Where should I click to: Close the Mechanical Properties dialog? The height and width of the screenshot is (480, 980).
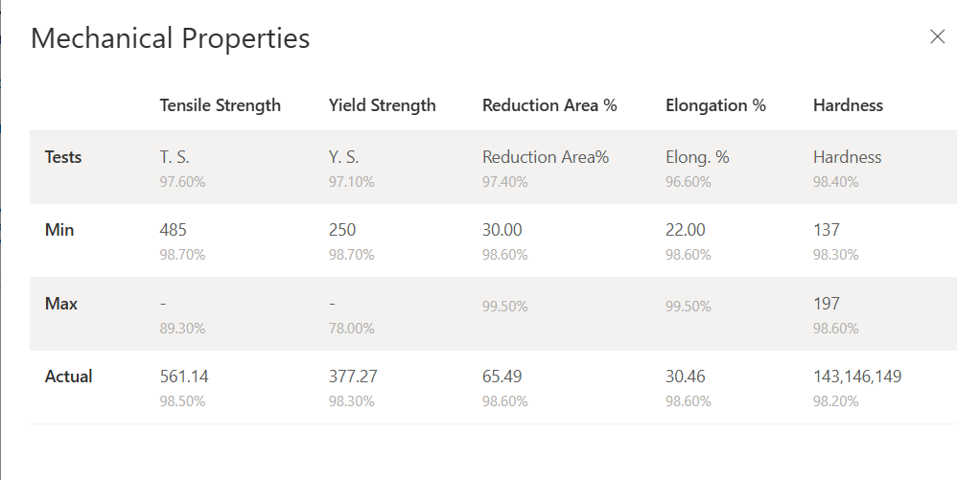[937, 37]
